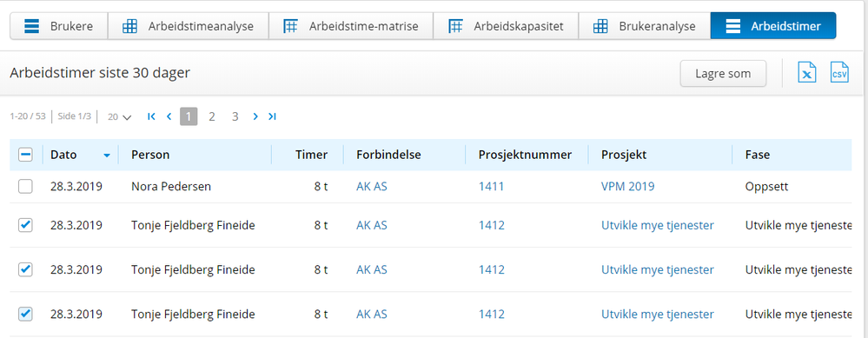This screenshot has height=338, width=868.
Task: Sort by the Timer column header
Action: [312, 155]
